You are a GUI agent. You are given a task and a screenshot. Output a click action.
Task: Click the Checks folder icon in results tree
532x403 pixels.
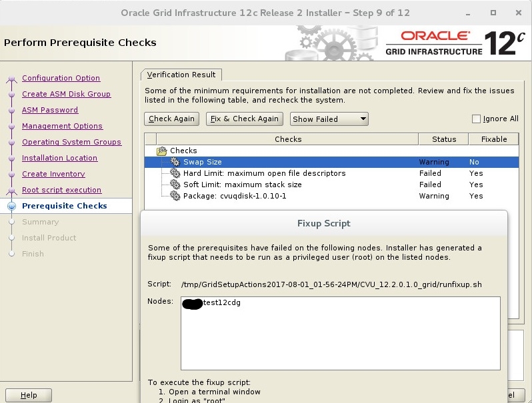162,151
